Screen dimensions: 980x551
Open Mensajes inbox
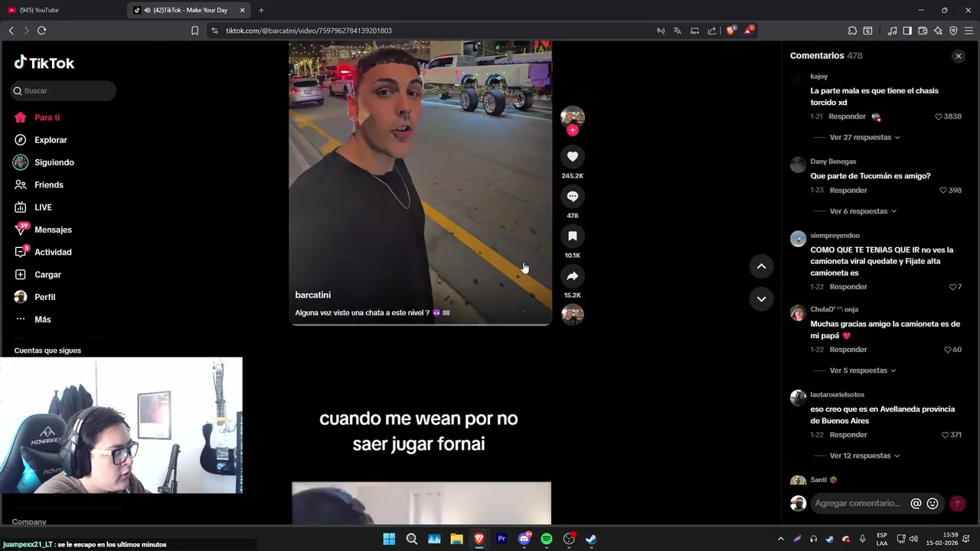coord(53,230)
